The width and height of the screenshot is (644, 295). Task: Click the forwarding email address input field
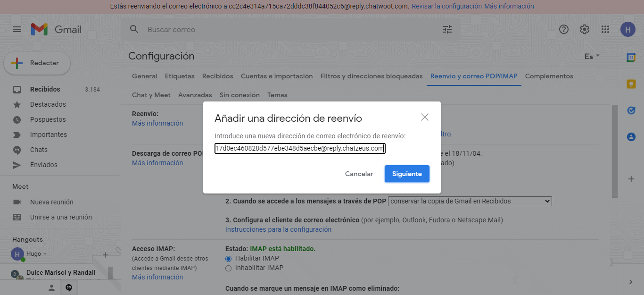point(300,149)
